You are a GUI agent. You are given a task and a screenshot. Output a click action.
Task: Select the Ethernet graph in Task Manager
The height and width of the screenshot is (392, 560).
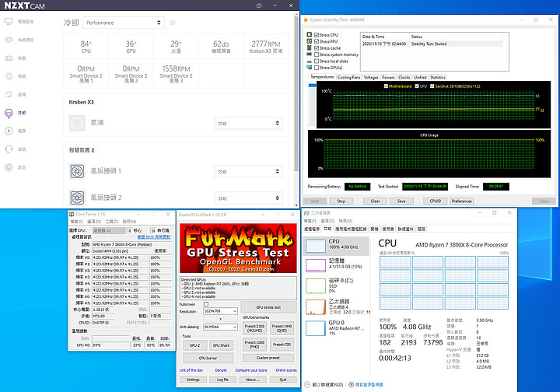pos(316,307)
